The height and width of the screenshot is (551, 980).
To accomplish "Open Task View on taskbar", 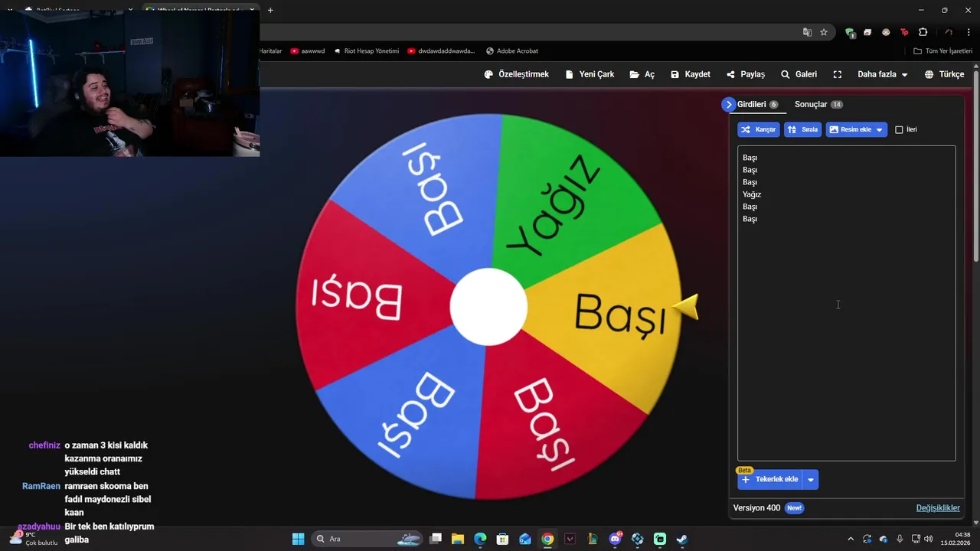I will coord(436,539).
